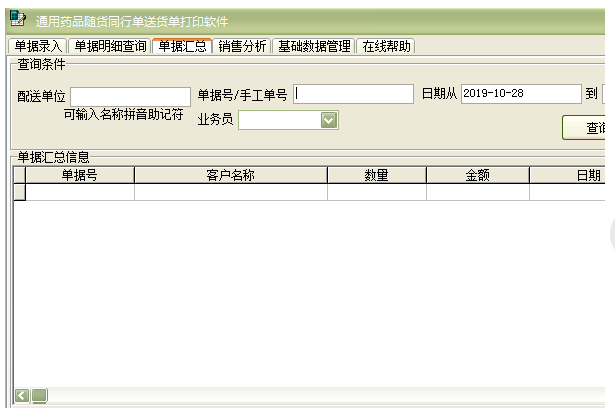Click the 可输入名称拼音助记符 hint text
Screen dimensions: 615x415
click(124, 115)
